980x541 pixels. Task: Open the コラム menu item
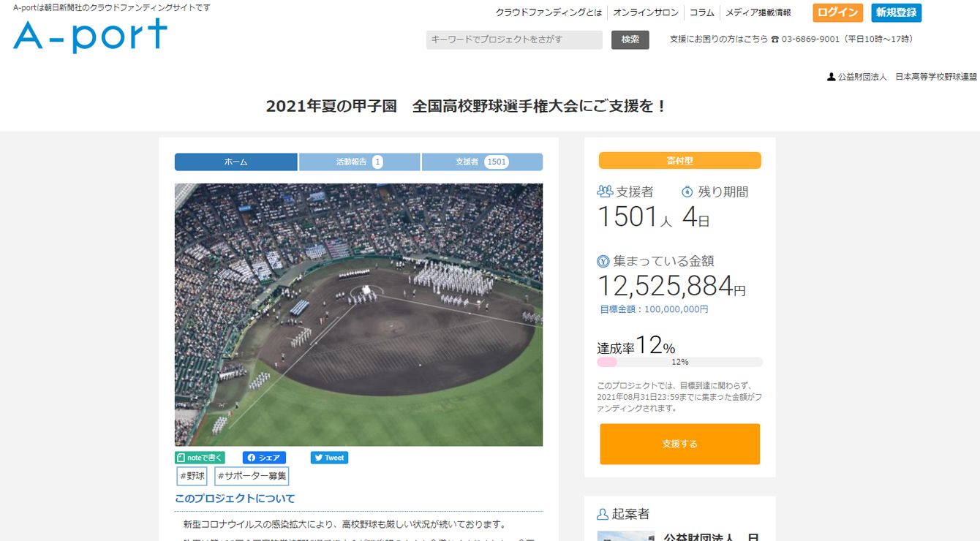point(701,12)
